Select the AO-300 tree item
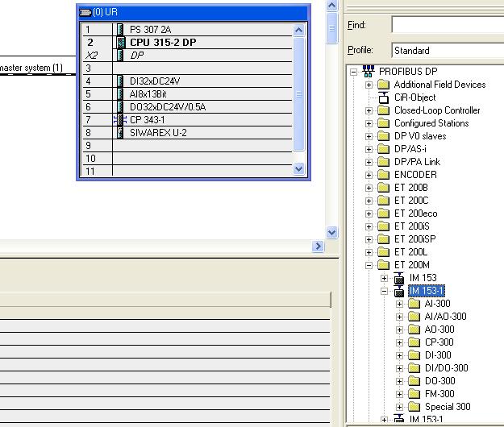 pyautogui.click(x=439, y=330)
